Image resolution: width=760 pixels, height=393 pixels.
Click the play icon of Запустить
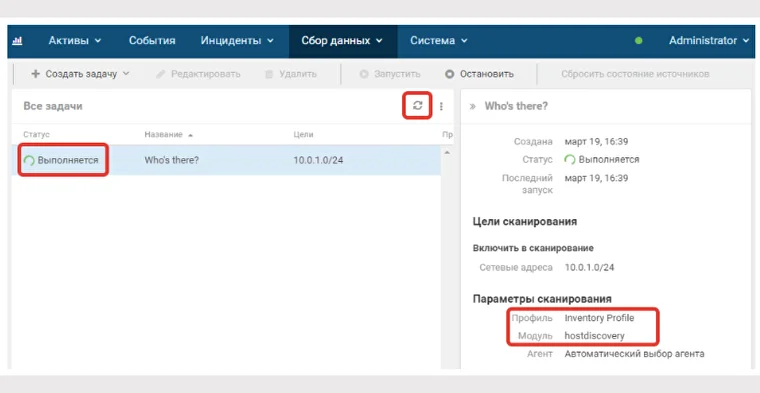tap(364, 74)
